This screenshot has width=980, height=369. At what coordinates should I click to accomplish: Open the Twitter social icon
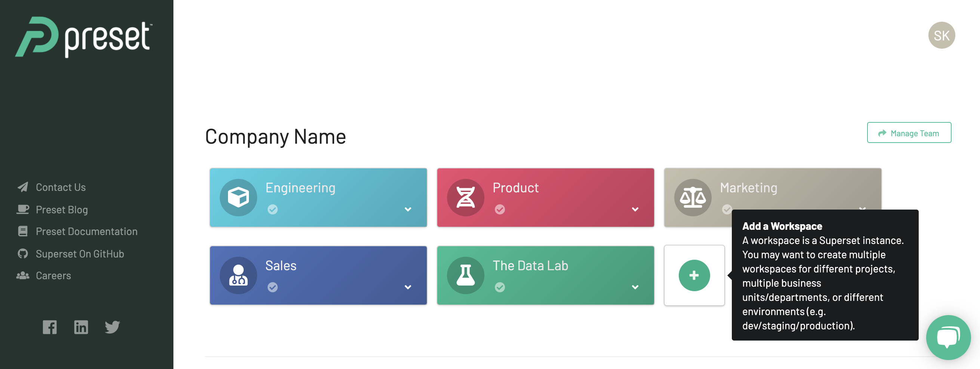coord(112,327)
